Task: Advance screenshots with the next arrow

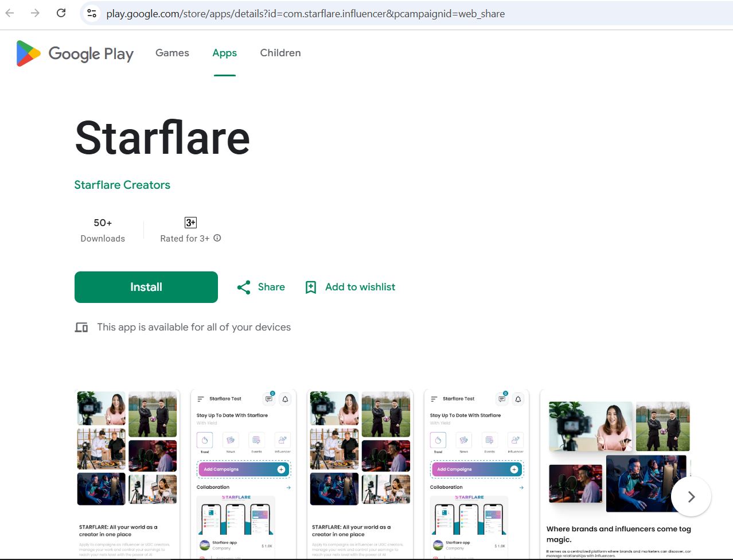Action: (691, 497)
